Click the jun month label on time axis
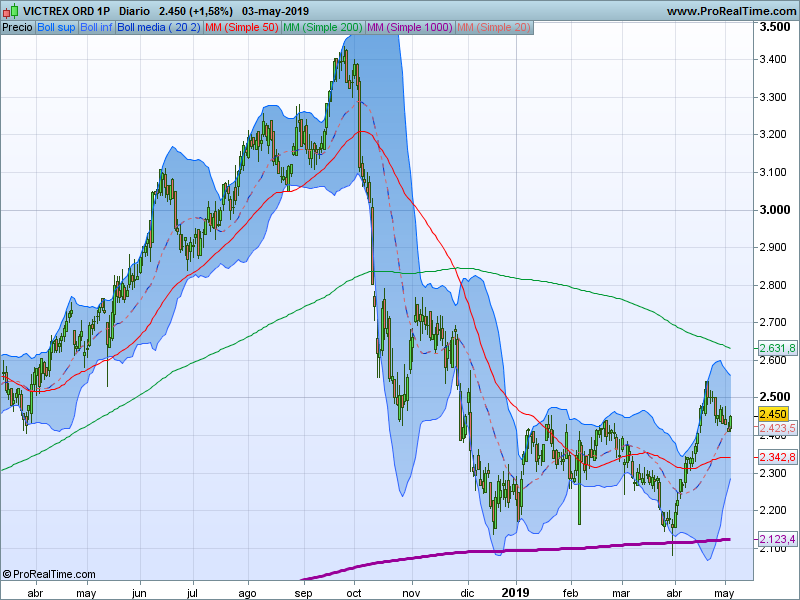The height and width of the screenshot is (600, 800). (139, 593)
